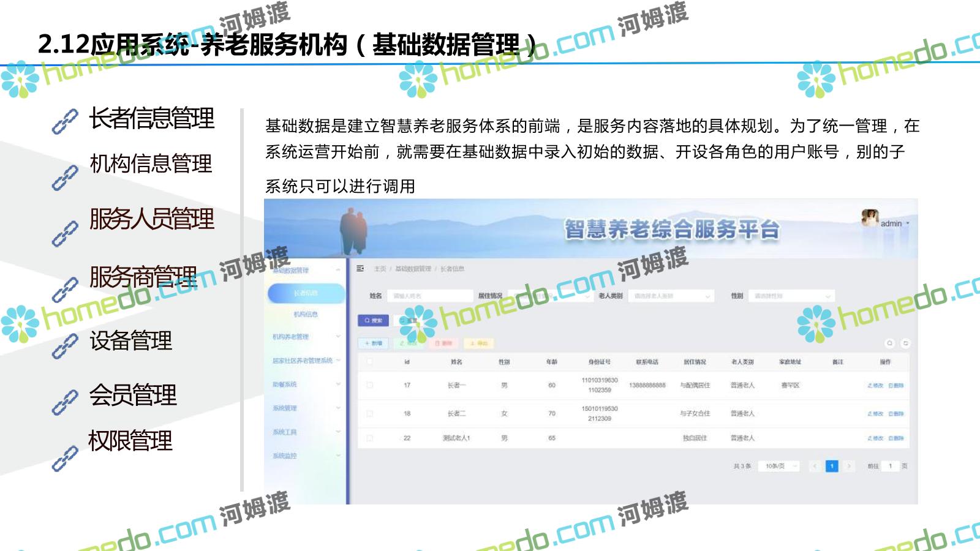
Task: Click the admin user avatar
Action: click(x=869, y=218)
